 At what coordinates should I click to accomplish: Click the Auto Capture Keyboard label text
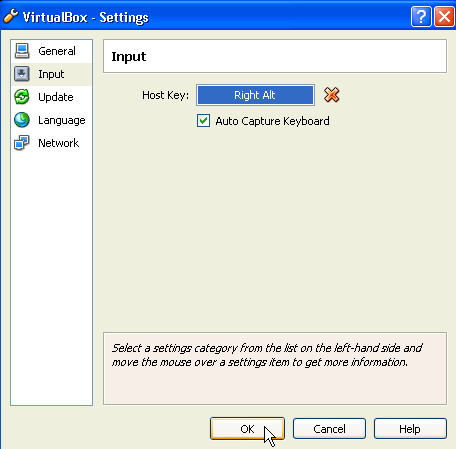(272, 121)
